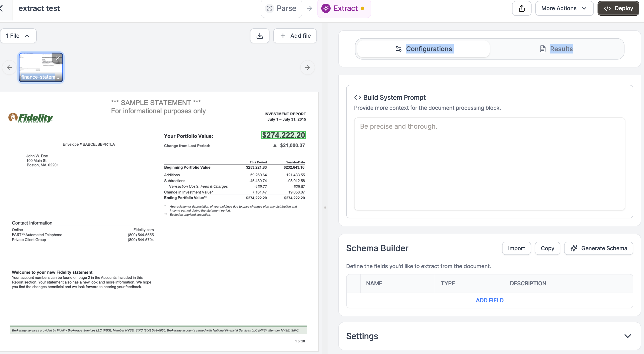Generate Schema with sparkle button
This screenshot has height=354, width=644.
tap(598, 248)
